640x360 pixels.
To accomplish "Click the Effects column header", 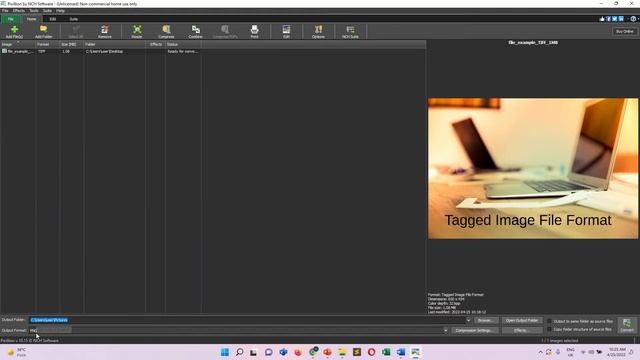I will pyautogui.click(x=156, y=44).
